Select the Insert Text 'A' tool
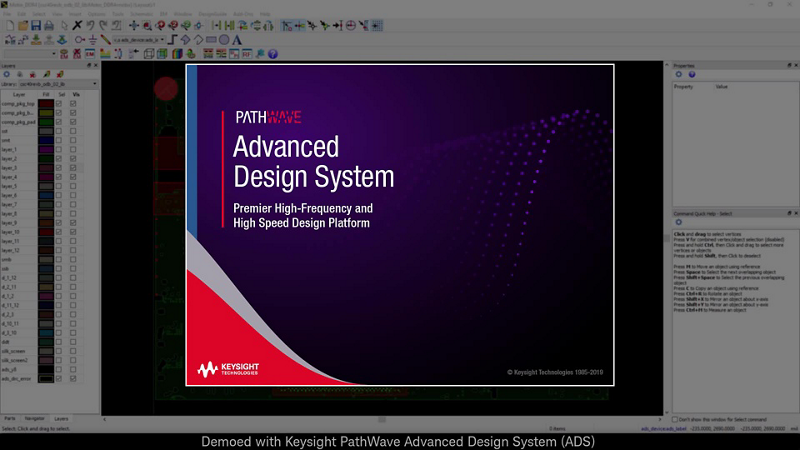Viewport: 800px width, 450px height. [237, 40]
